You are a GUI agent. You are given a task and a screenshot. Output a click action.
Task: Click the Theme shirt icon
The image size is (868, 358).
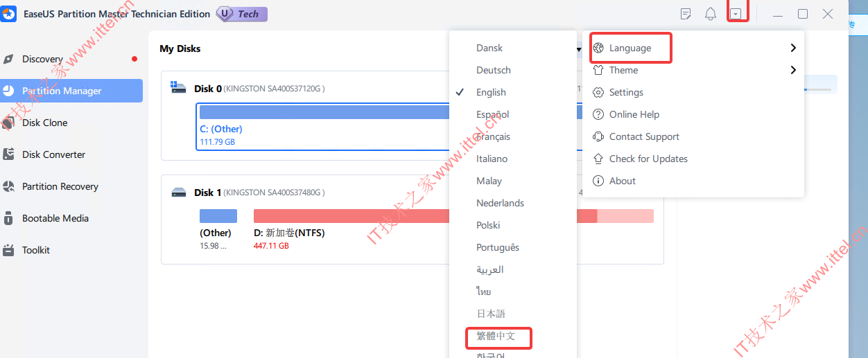pyautogui.click(x=598, y=70)
